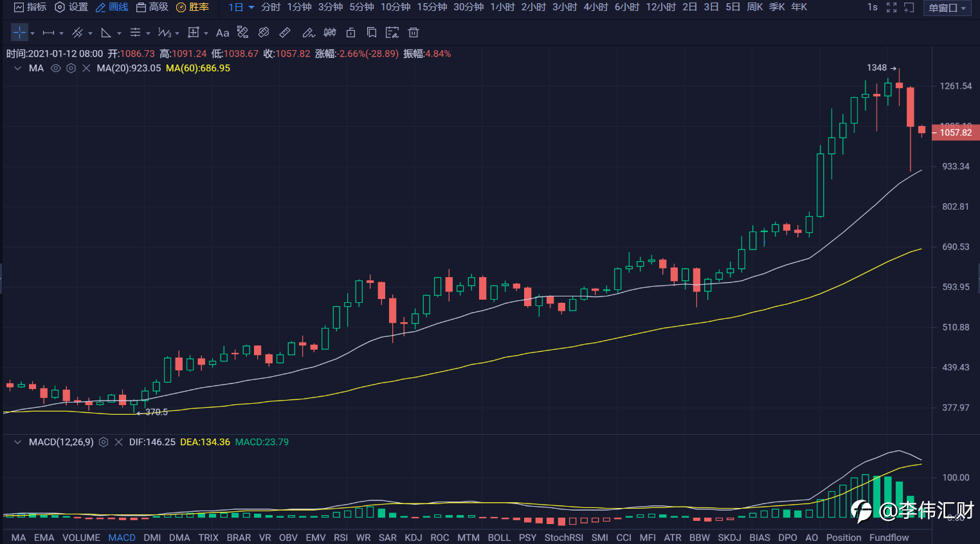
Task: Toggle the 画线 drawing toolbar
Action: pyautogui.click(x=112, y=7)
